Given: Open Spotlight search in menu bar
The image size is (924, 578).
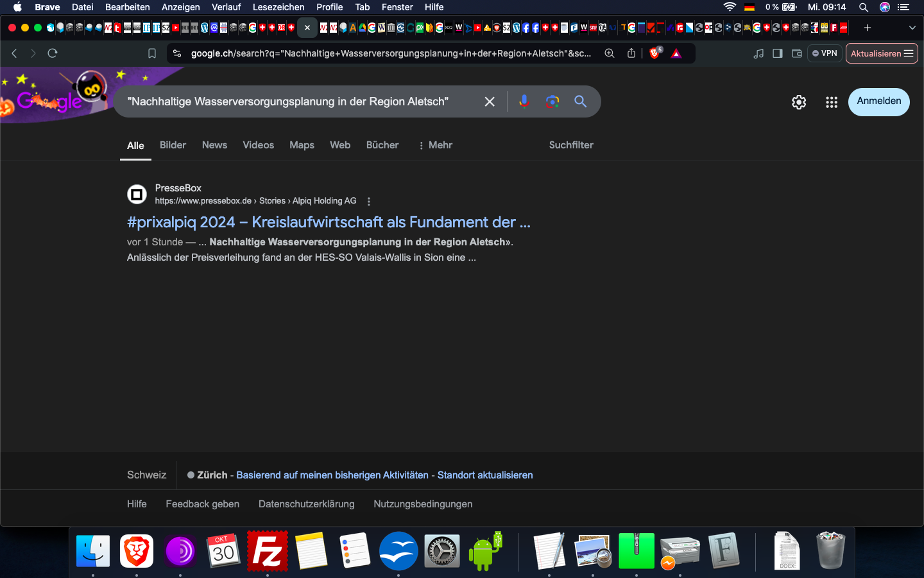Looking at the screenshot, I should [x=864, y=7].
